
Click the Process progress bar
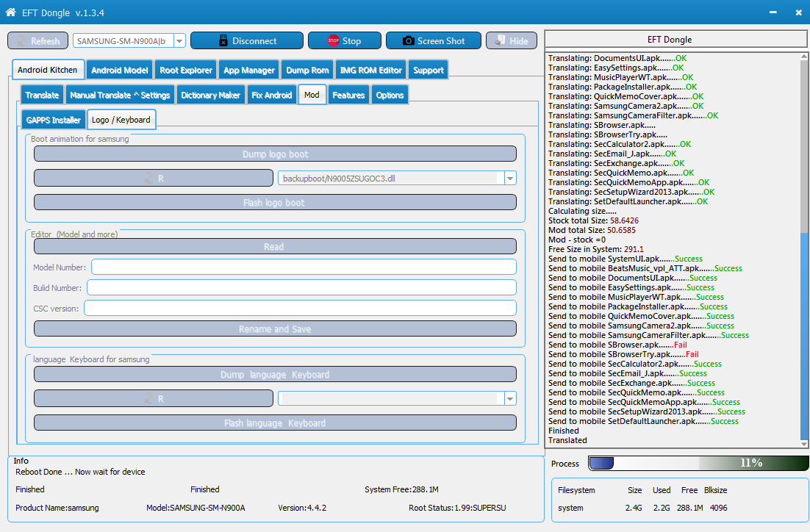click(698, 464)
